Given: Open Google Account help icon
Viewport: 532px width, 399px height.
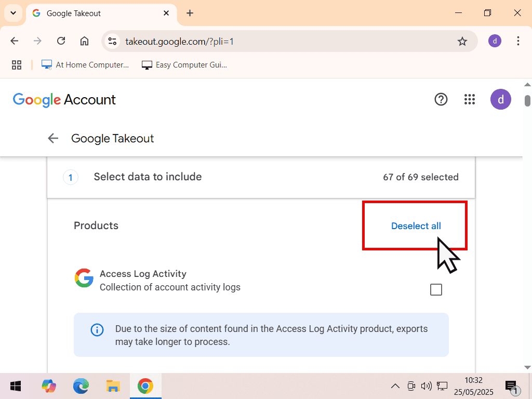Looking at the screenshot, I should pyautogui.click(x=441, y=99).
